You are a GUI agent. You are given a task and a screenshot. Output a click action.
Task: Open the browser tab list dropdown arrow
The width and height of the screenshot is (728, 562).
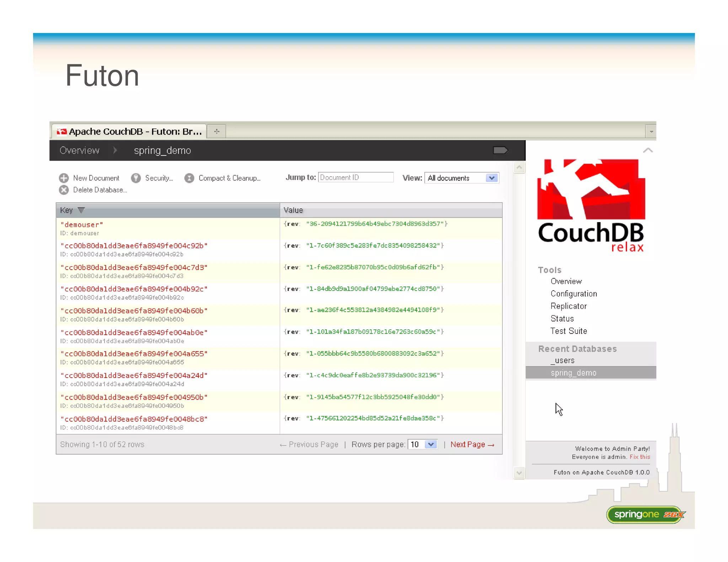(x=651, y=131)
